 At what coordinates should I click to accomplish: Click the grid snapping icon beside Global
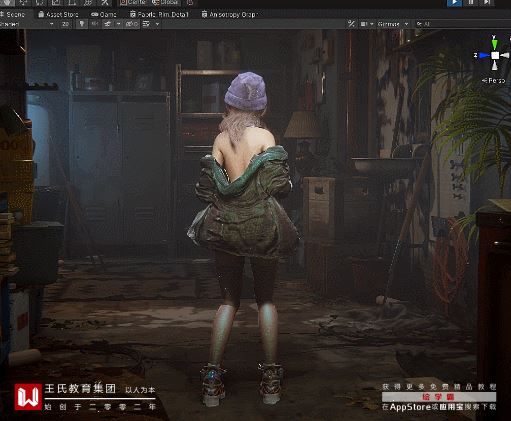point(190,2)
